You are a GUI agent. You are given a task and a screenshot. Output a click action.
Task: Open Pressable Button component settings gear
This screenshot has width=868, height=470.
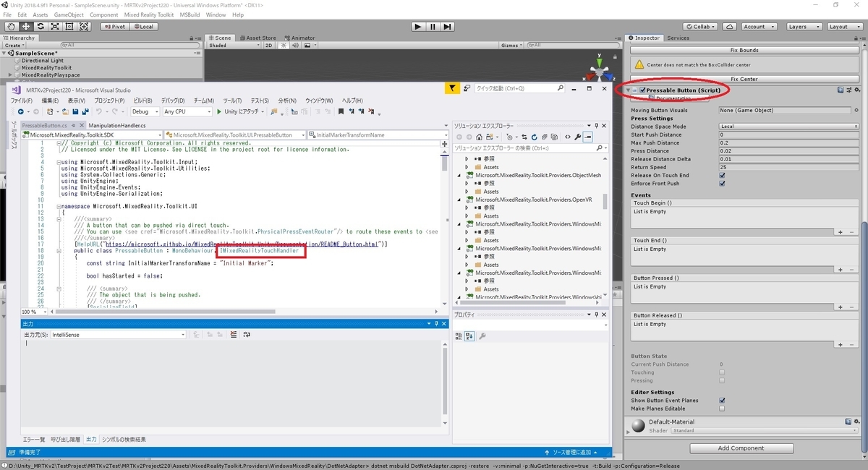coord(856,90)
